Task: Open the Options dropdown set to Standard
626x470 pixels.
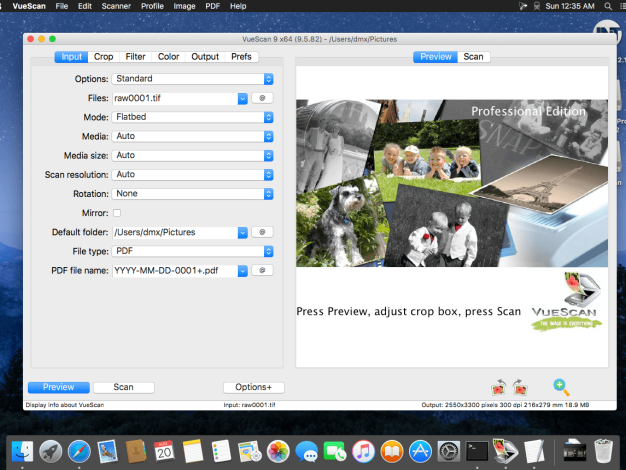Action: point(192,79)
